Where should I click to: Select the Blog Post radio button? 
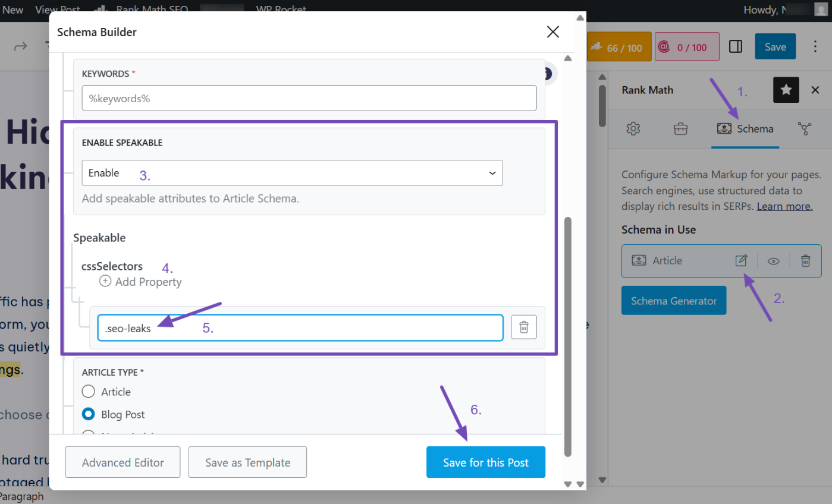click(x=89, y=414)
